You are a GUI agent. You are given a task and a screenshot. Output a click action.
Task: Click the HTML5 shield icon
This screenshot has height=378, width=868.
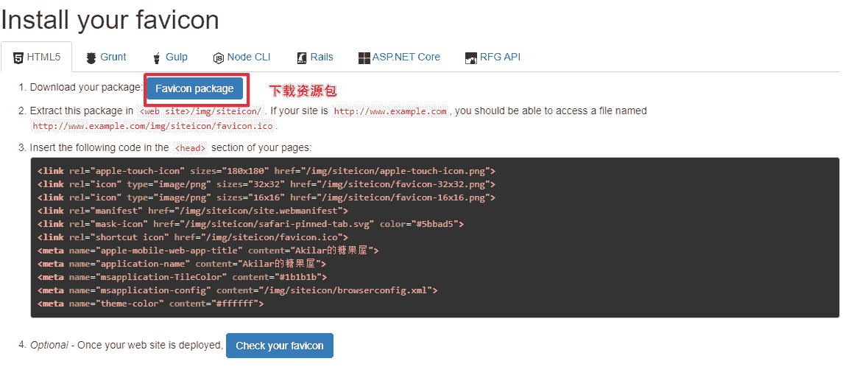(x=18, y=57)
